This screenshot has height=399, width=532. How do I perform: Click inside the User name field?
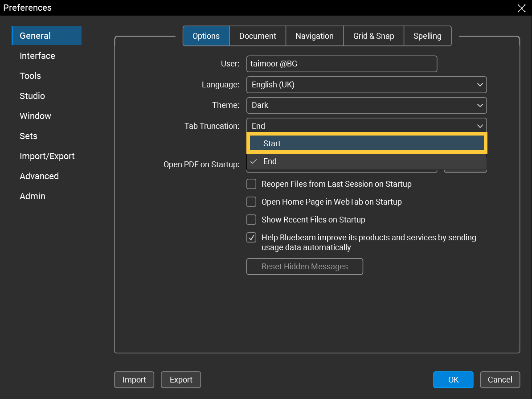pyautogui.click(x=341, y=64)
